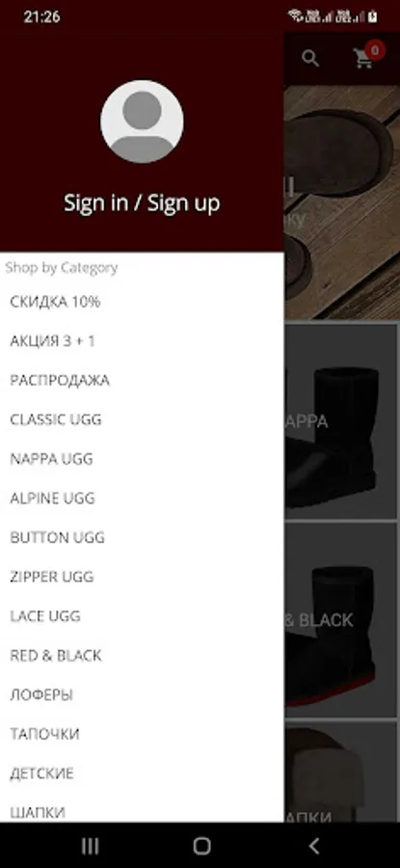Go to NAPPA UGG category

coord(143,459)
